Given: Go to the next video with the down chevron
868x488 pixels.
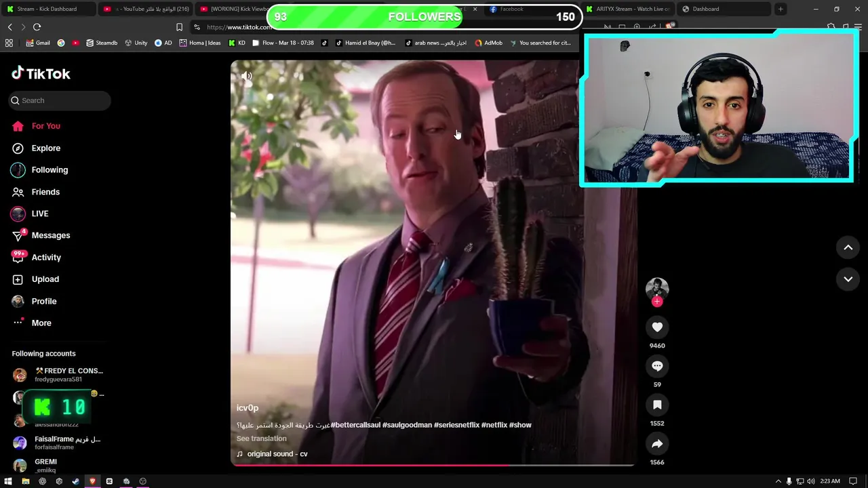Looking at the screenshot, I should point(848,279).
